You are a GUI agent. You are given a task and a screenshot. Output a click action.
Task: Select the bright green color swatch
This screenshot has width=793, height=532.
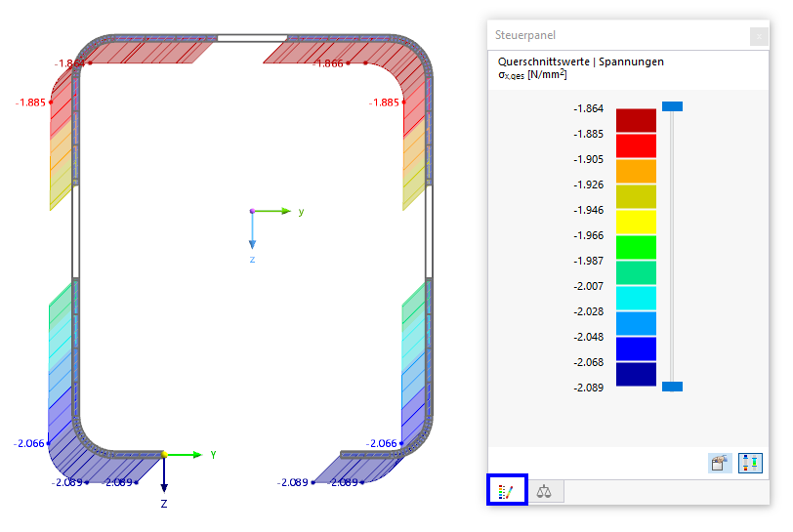[636, 247]
